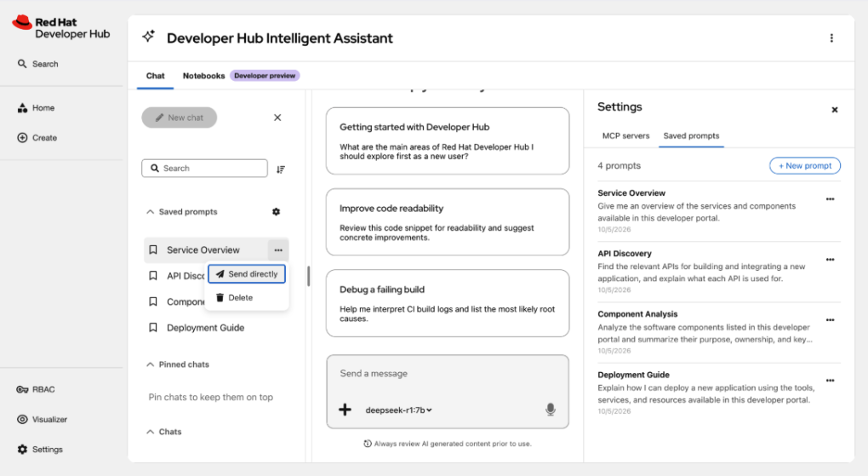868x476 pixels.
Task: Open Settings in left sidebar
Action: coord(40,450)
